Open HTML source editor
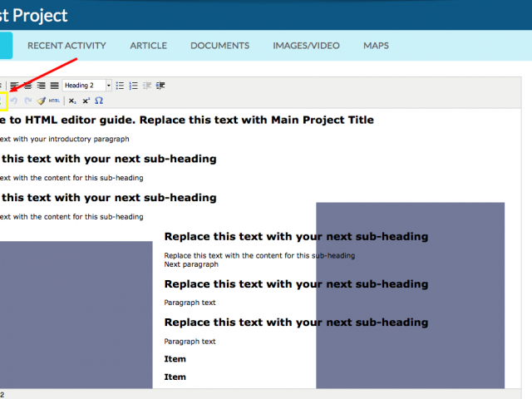The image size is (532, 399). (54, 101)
